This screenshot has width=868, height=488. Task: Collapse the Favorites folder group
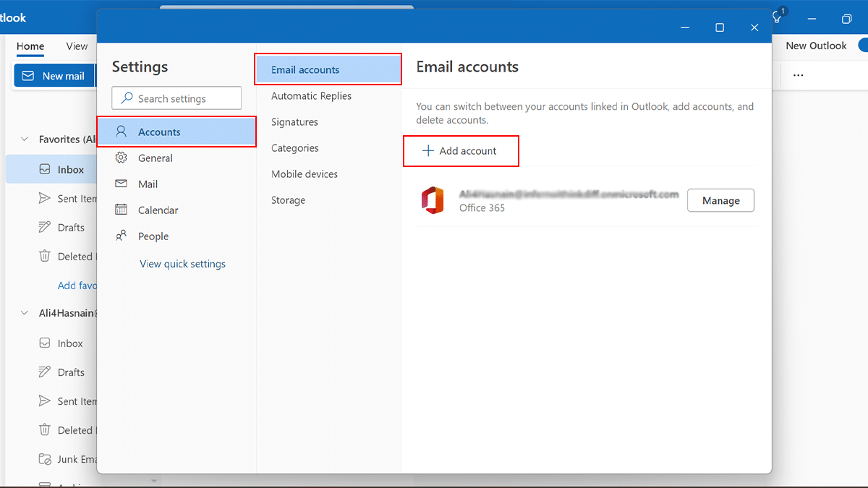click(25, 140)
